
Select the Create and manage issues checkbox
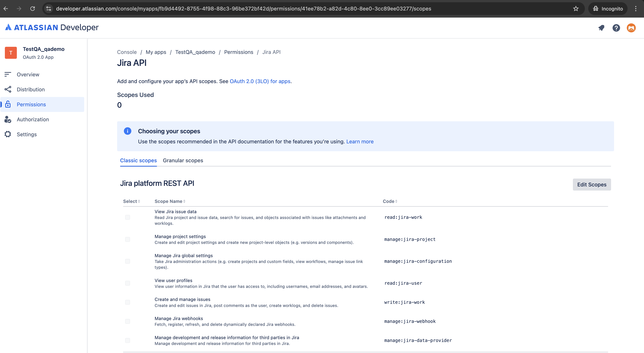tap(128, 302)
